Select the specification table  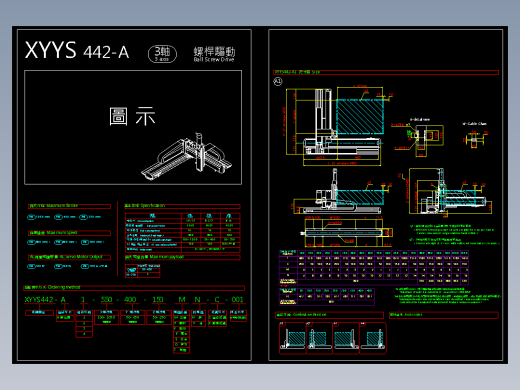pyautogui.click(x=183, y=232)
